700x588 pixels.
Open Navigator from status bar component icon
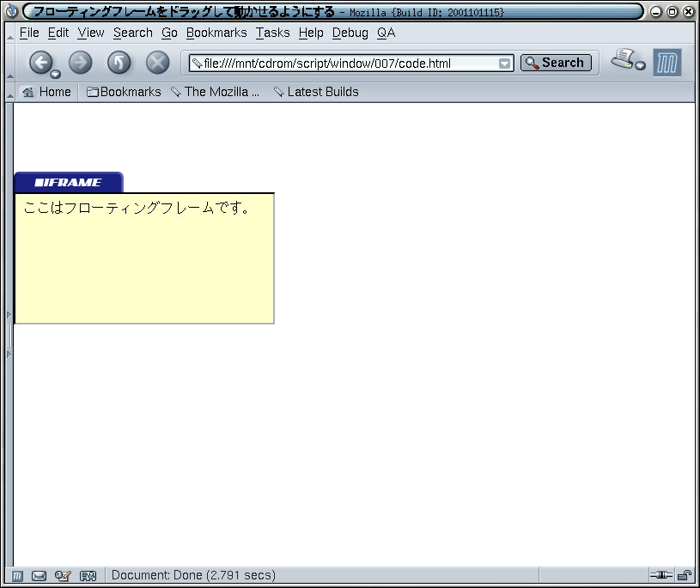(x=17, y=576)
